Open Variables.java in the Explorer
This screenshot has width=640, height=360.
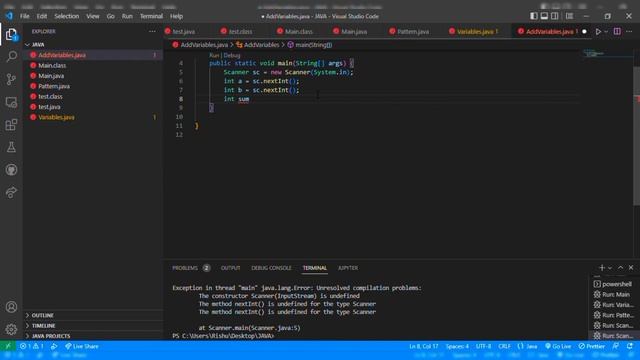[x=56, y=117]
